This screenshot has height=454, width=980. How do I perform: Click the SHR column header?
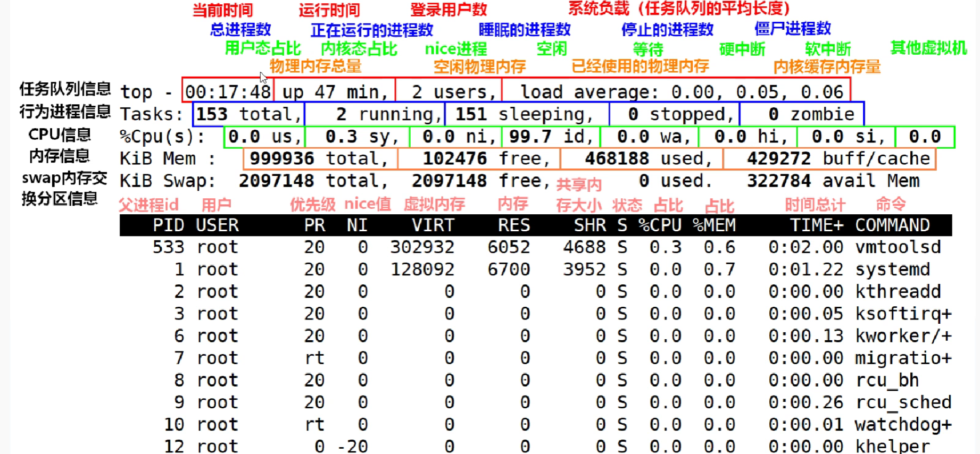pyautogui.click(x=589, y=225)
